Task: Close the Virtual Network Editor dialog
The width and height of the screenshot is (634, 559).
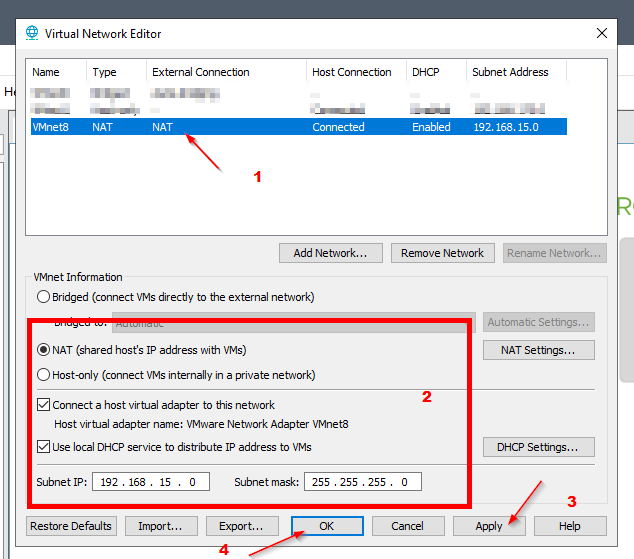Action: (x=602, y=33)
